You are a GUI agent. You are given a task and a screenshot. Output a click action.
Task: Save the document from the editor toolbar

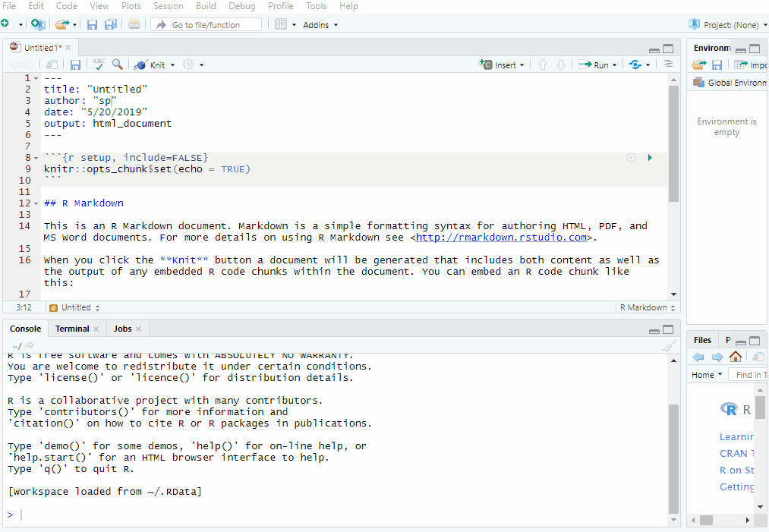(x=75, y=65)
